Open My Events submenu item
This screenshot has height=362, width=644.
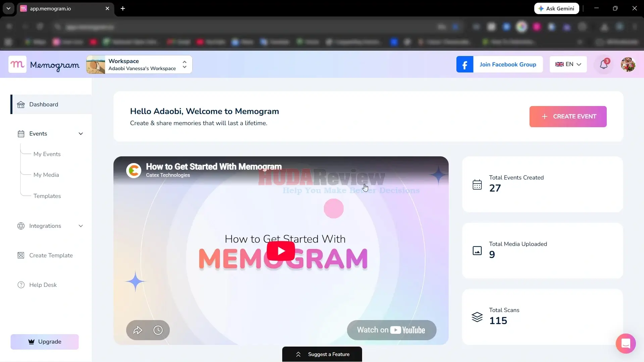[x=47, y=154]
